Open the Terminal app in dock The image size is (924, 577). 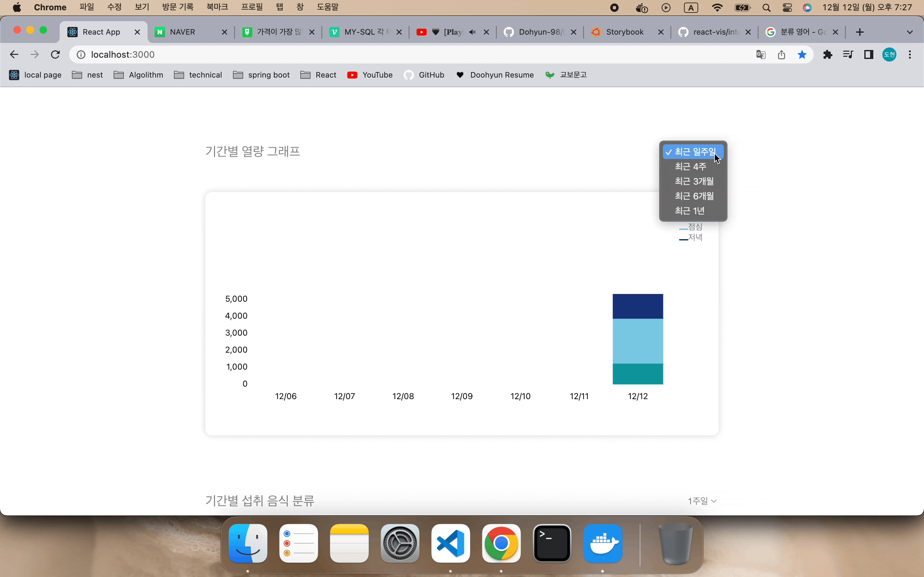pyautogui.click(x=552, y=543)
